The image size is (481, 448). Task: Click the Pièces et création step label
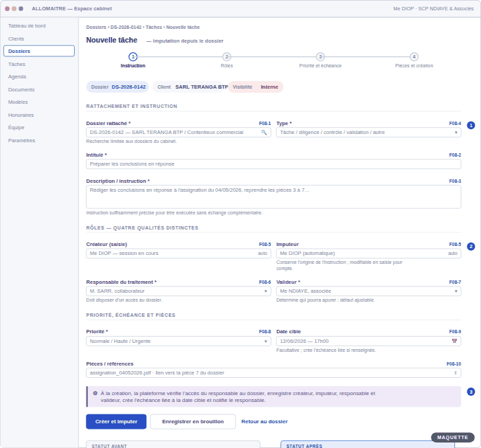pyautogui.click(x=414, y=66)
